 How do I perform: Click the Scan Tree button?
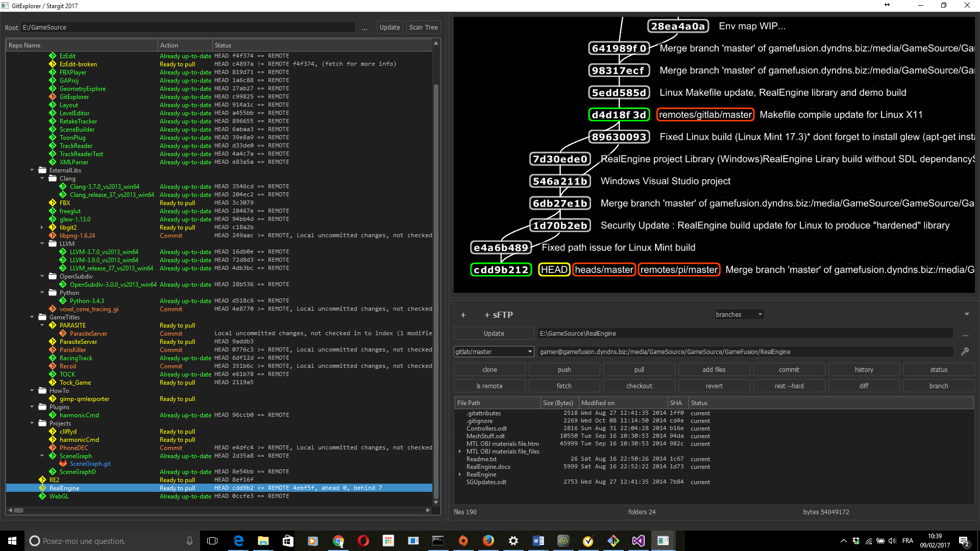(423, 28)
